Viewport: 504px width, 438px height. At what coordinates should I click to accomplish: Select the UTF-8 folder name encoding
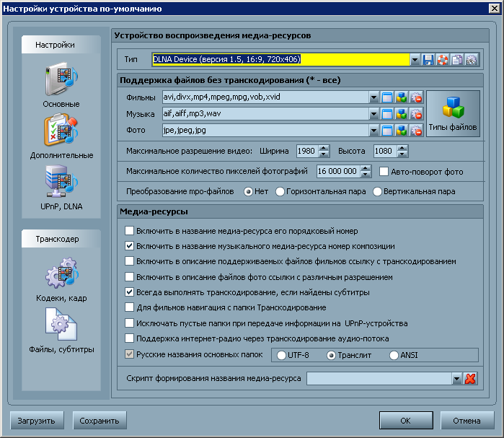[281, 355]
